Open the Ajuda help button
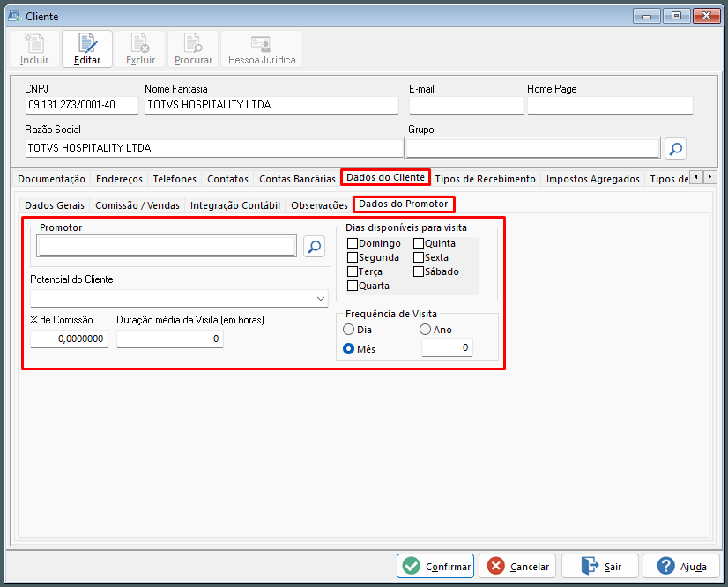 681,566
